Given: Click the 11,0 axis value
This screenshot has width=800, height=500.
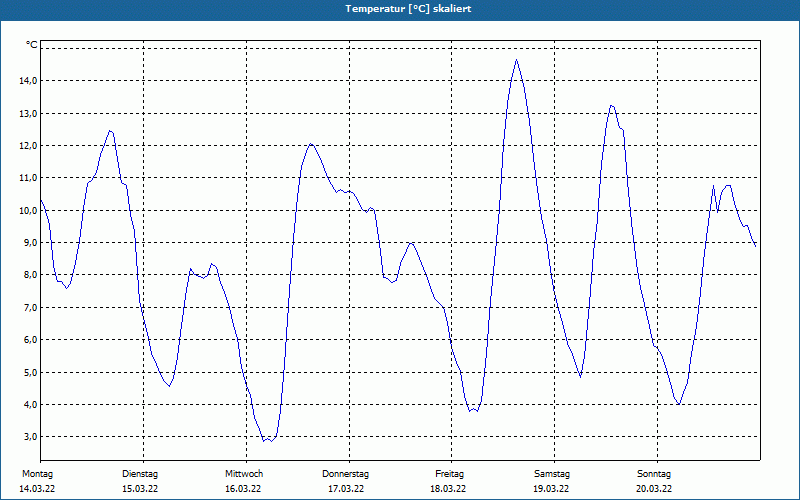Looking at the screenshot, I should 28,178.
